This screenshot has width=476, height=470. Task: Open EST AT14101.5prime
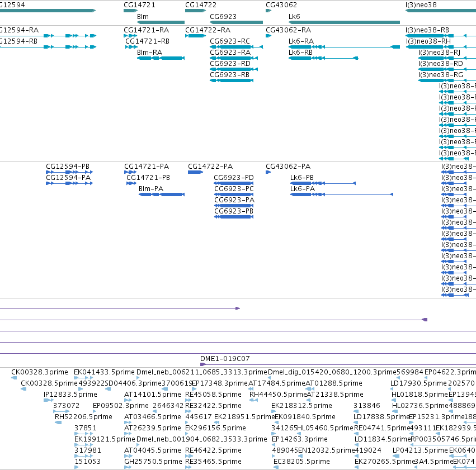pos(153,395)
